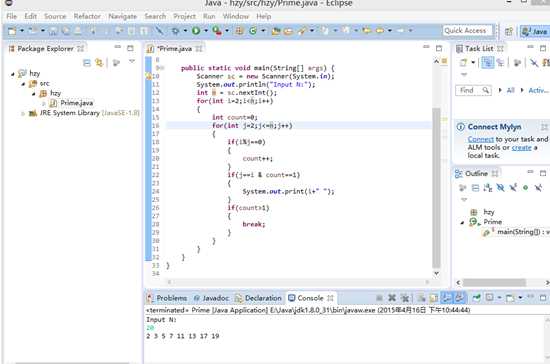The width and height of the screenshot is (550, 364).
Task: Open the Project menu
Action: pos(185,16)
